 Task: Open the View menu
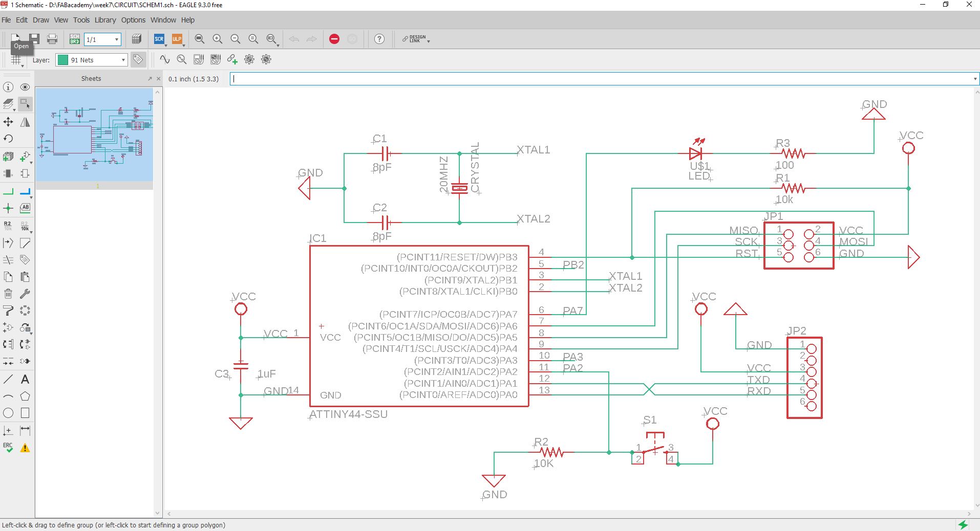[x=61, y=20]
